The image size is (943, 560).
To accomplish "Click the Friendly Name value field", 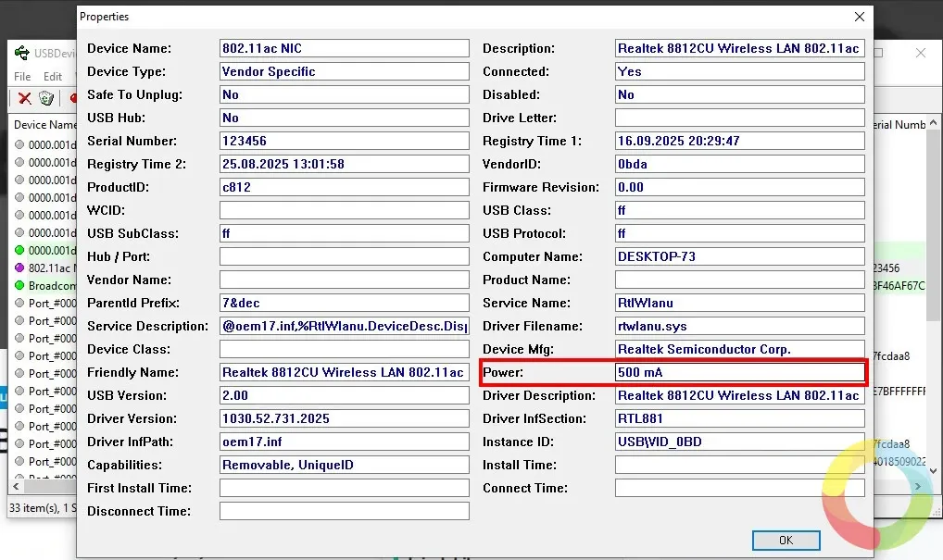I will [344, 372].
